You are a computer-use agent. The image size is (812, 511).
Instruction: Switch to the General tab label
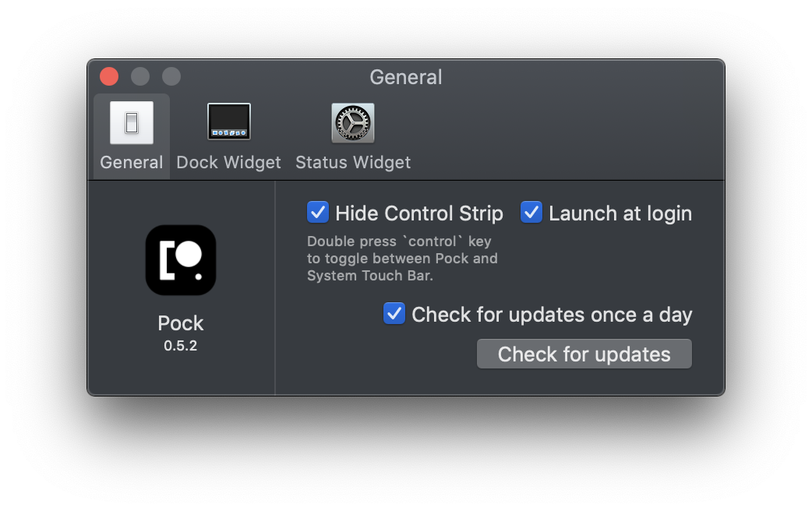(132, 163)
